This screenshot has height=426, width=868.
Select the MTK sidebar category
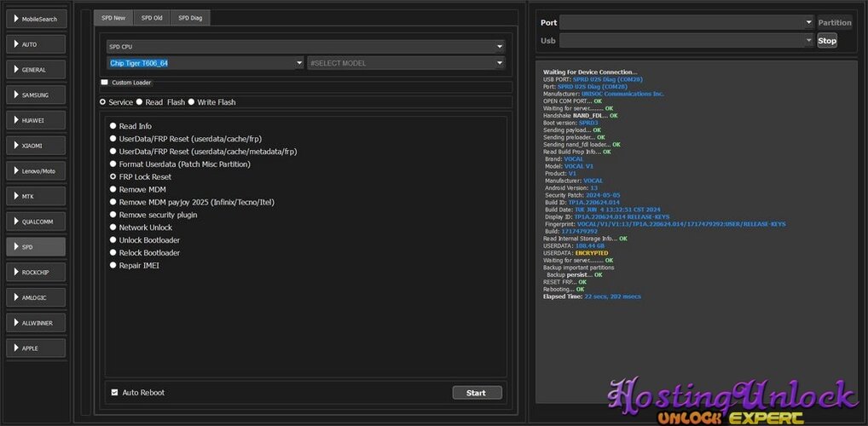pos(36,196)
